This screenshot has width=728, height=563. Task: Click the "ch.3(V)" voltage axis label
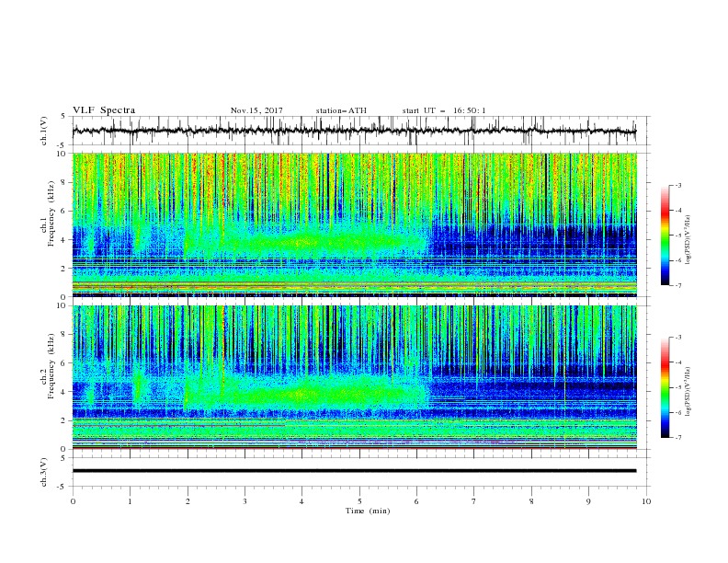(x=44, y=472)
